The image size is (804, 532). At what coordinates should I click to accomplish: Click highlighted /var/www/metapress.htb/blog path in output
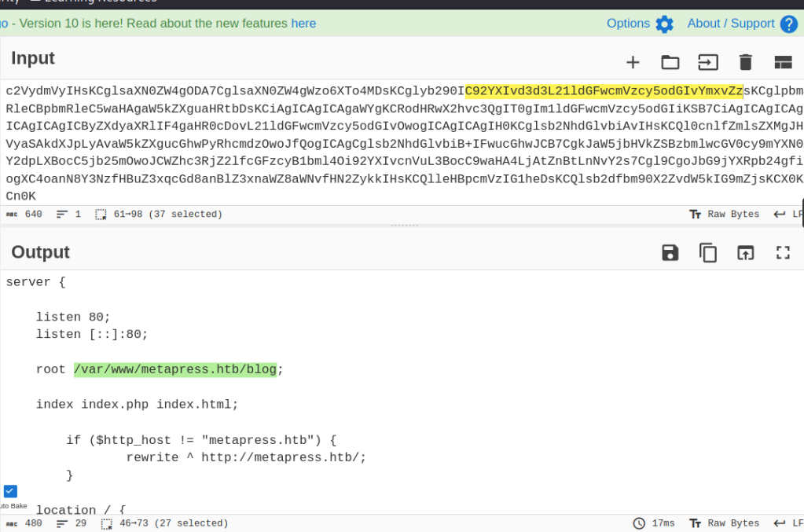pos(175,369)
